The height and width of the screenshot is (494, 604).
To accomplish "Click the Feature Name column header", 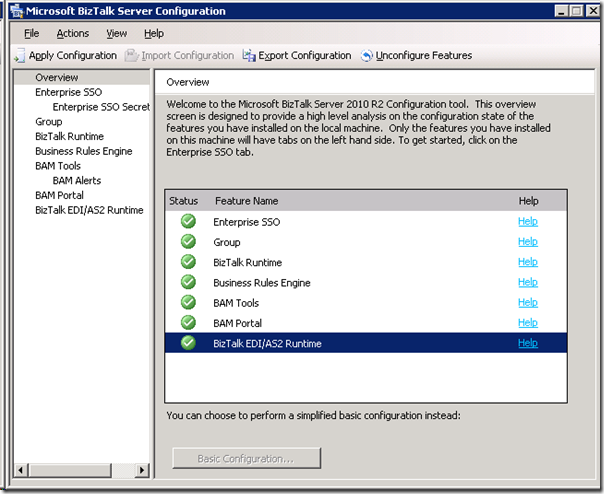I will [246, 201].
